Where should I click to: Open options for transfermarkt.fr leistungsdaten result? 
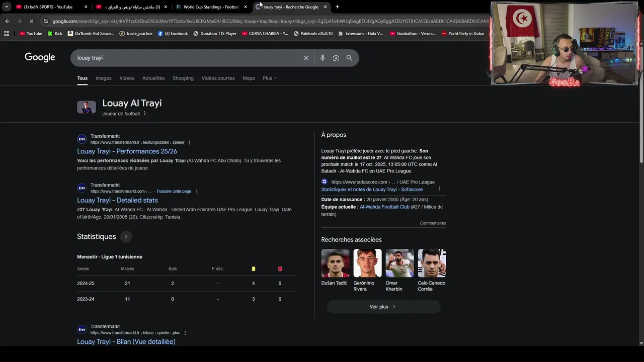(189, 142)
